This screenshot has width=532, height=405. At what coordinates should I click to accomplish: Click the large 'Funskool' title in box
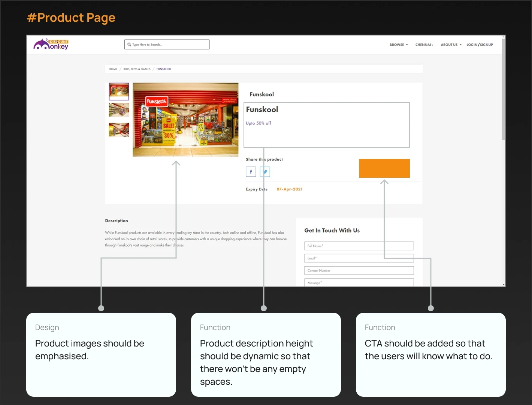262,109
